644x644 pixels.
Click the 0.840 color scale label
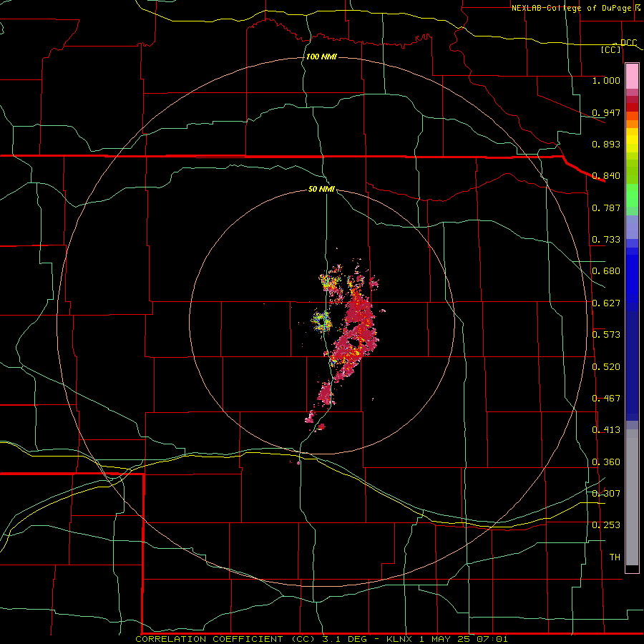click(606, 176)
